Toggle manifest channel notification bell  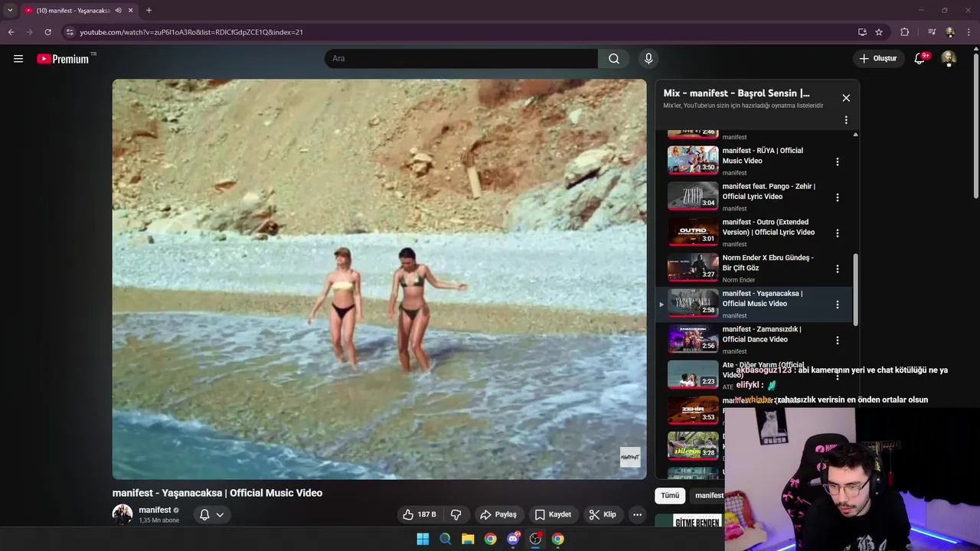(x=211, y=514)
